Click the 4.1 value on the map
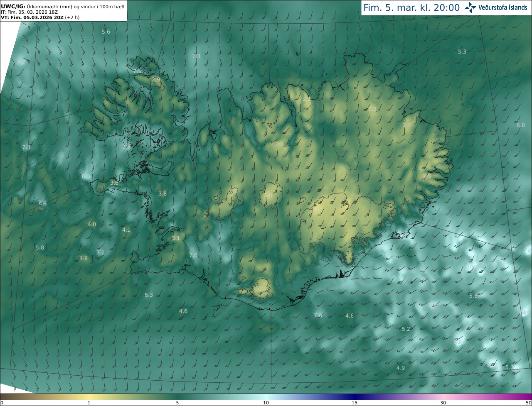 click(x=126, y=230)
